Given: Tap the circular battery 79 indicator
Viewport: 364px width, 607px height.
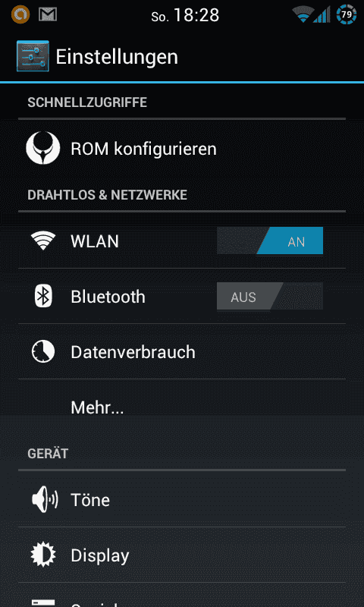Looking at the screenshot, I should click(x=347, y=15).
